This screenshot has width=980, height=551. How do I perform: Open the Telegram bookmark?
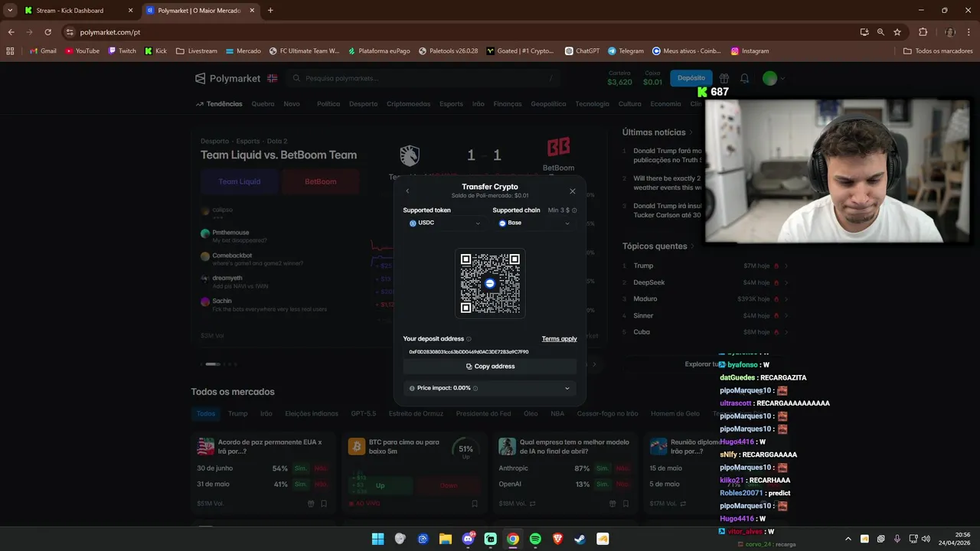626,51
